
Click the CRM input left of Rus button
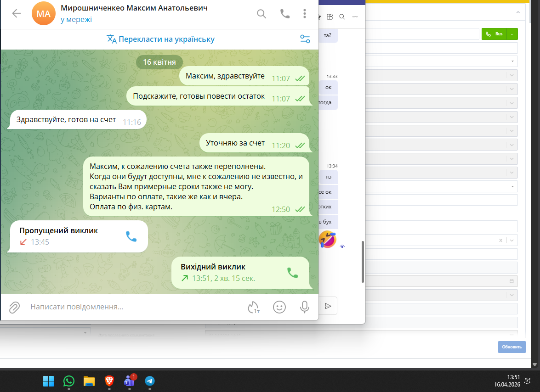(x=422, y=34)
